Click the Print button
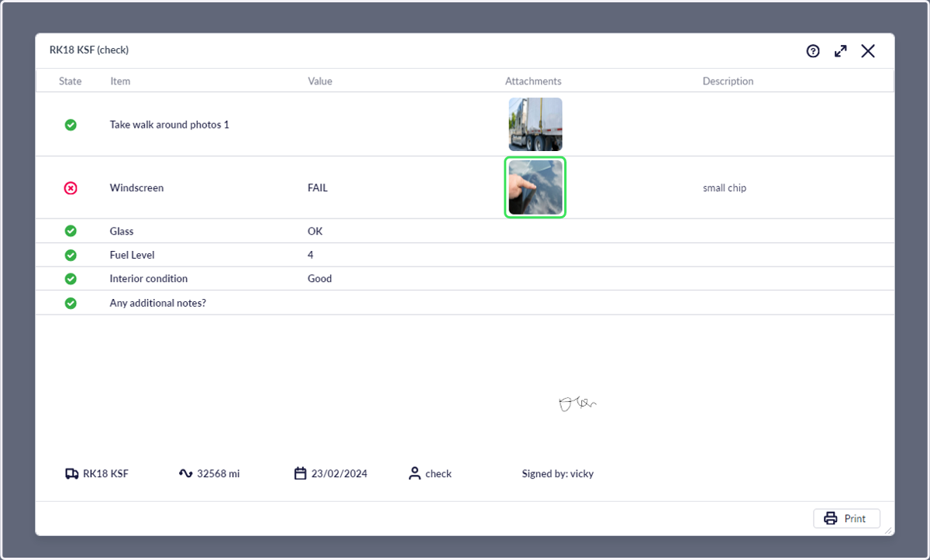This screenshot has height=560, width=930. click(846, 518)
